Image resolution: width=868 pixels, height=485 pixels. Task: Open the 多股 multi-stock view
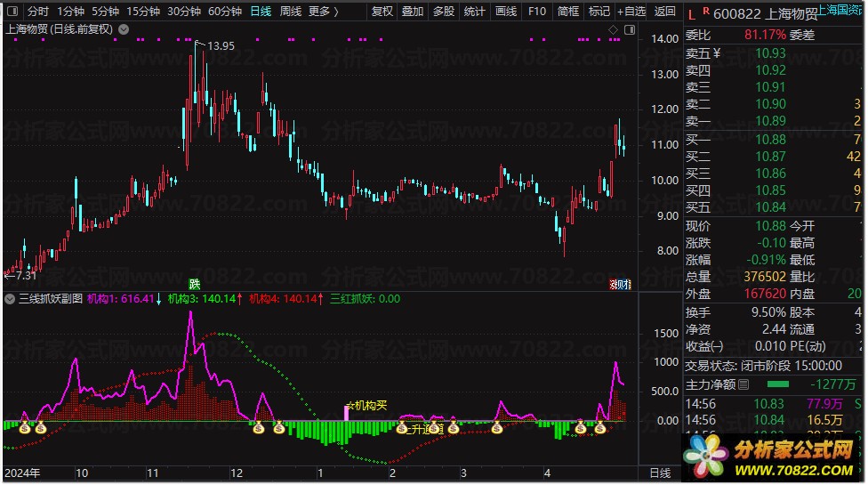point(444,11)
